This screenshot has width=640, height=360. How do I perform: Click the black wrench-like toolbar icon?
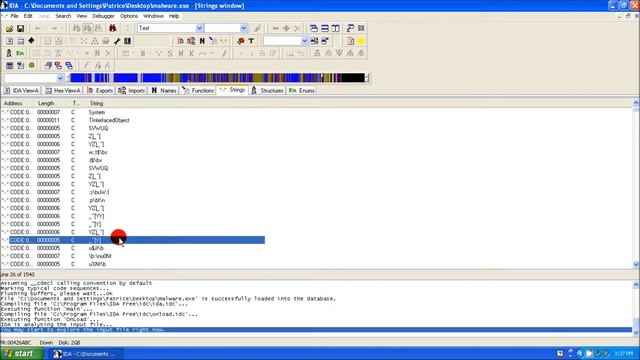pos(117,41)
